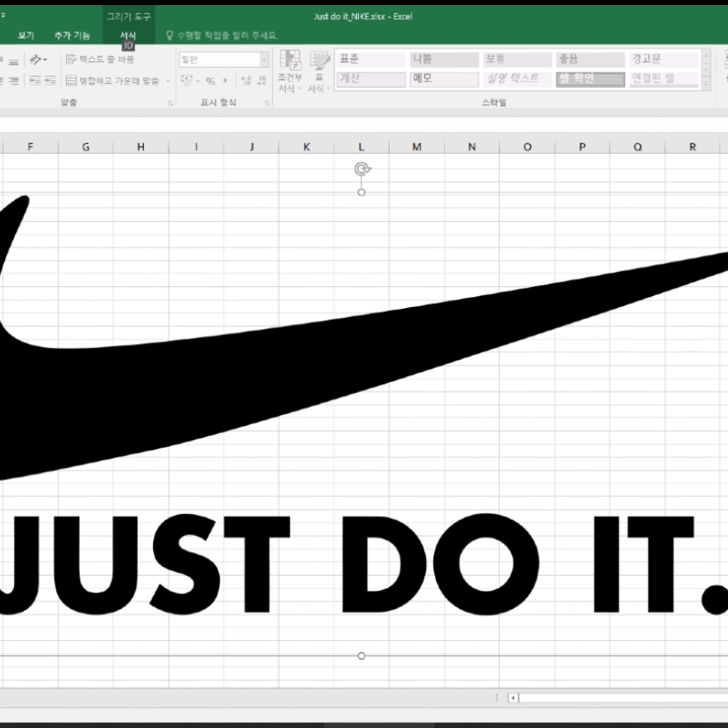Click the decrease decimal icon
Image resolution: width=728 pixels, height=728 pixels.
[262, 81]
